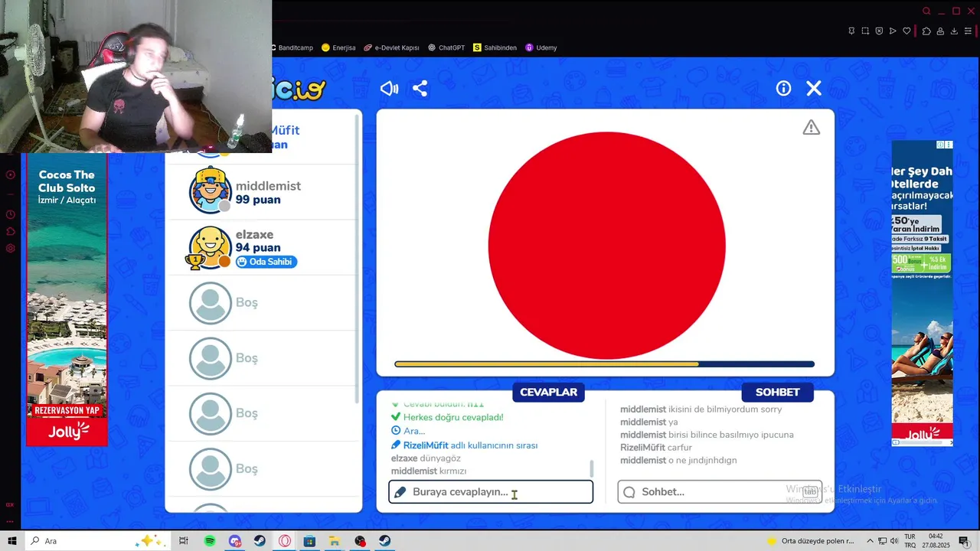Click the pollen weather widget in taskbar
This screenshot has width=980, height=551.
(812, 541)
